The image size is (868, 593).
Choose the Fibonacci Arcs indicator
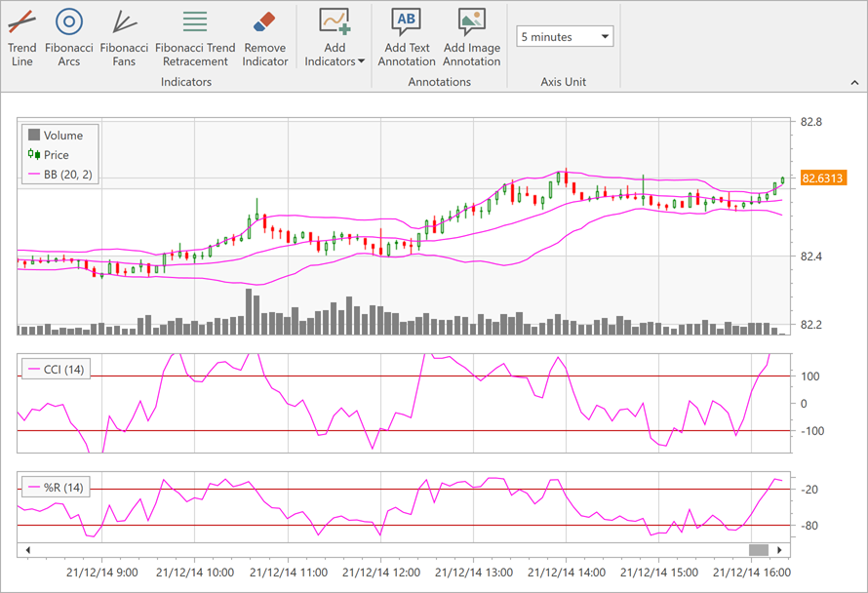coord(68,38)
